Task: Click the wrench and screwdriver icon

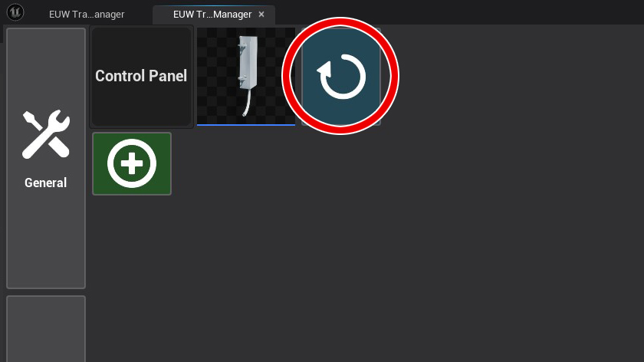Action: (46, 134)
